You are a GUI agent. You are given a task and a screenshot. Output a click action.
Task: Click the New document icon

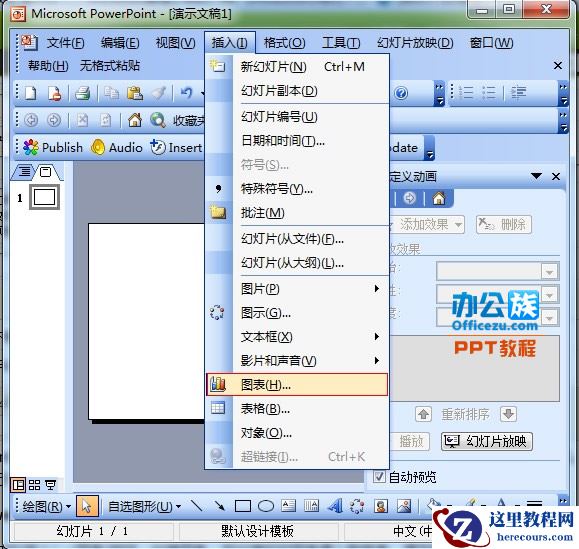30,93
